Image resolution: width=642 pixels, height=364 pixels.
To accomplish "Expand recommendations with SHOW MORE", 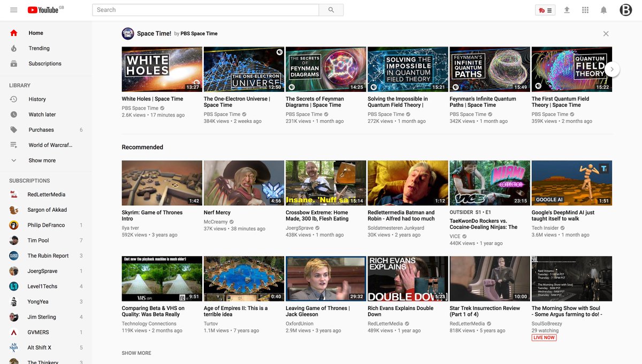I will pyautogui.click(x=136, y=353).
